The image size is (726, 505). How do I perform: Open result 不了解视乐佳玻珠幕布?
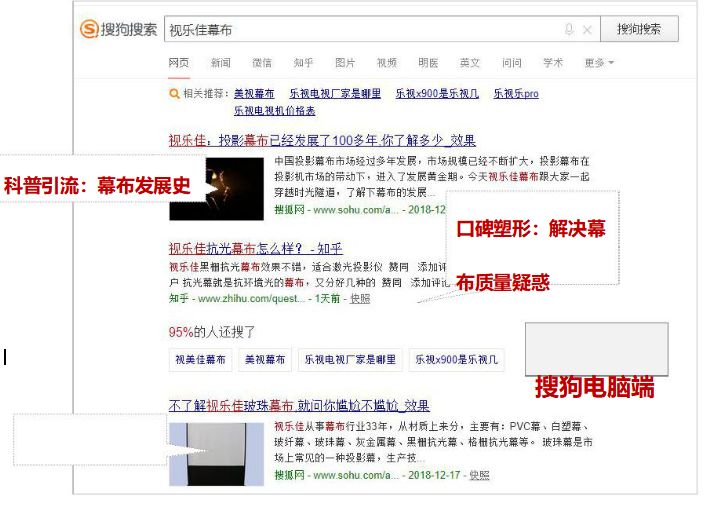coord(299,406)
